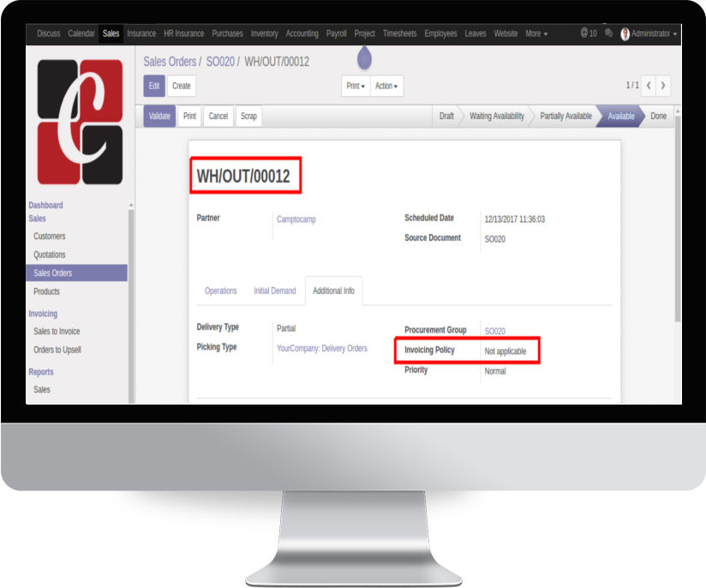
Task: Click the Scrap button
Action: 248,117
